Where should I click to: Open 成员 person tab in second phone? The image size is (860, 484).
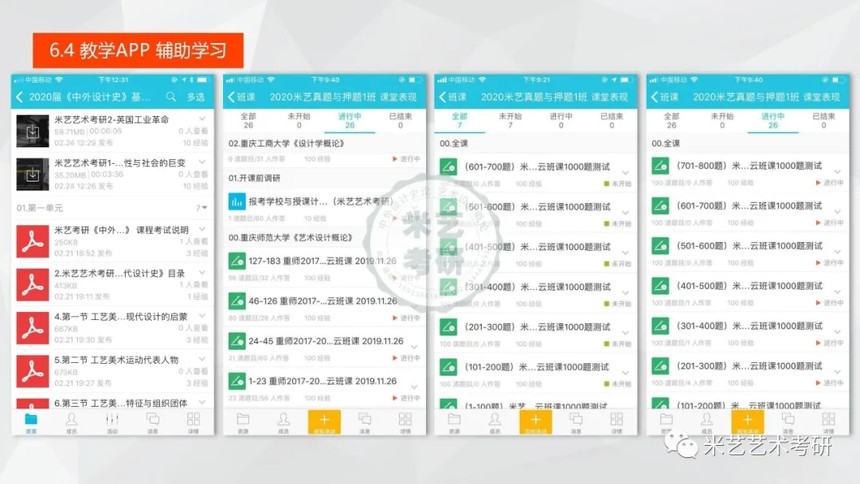click(284, 423)
